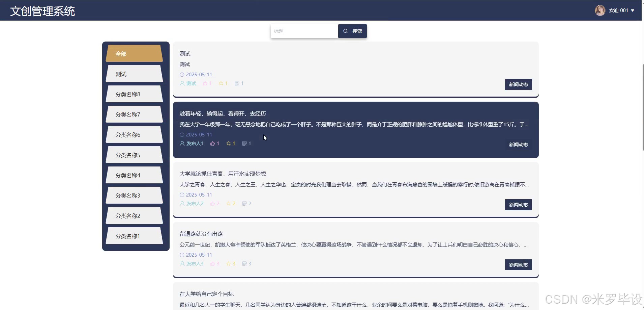Click the like icon on 测试 post
This screenshot has width=644, height=310.
pyautogui.click(x=205, y=83)
